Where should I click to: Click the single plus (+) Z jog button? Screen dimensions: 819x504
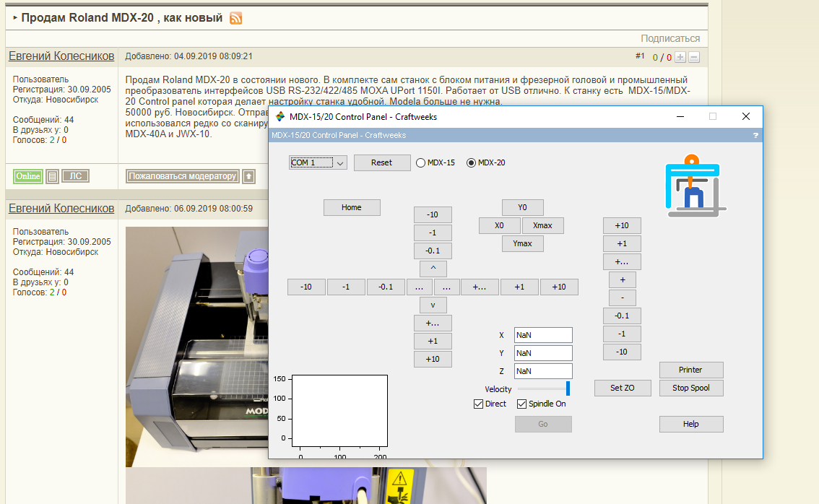[623, 280]
